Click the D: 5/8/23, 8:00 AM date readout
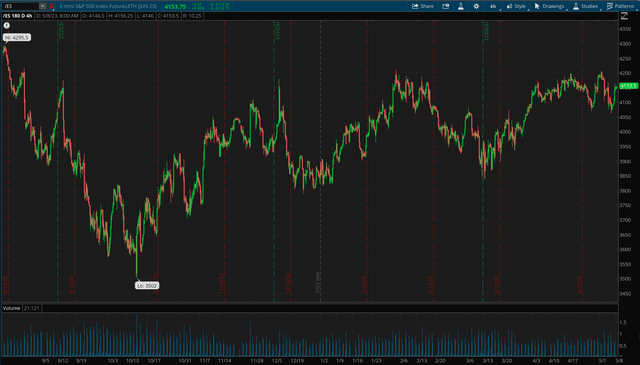 (x=57, y=16)
